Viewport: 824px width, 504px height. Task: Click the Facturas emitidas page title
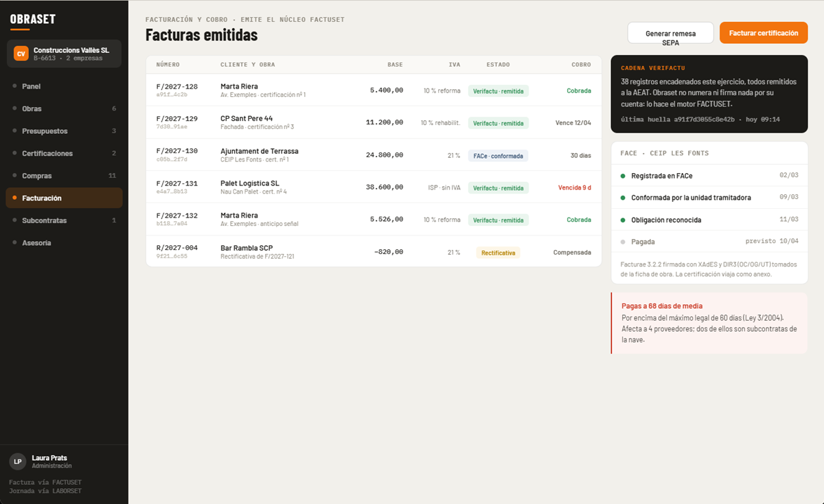[201, 34]
